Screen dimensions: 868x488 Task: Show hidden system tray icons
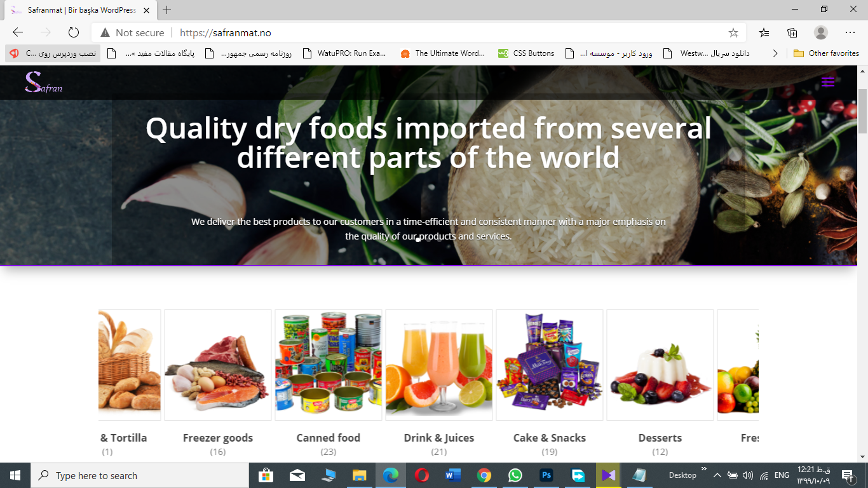click(717, 475)
